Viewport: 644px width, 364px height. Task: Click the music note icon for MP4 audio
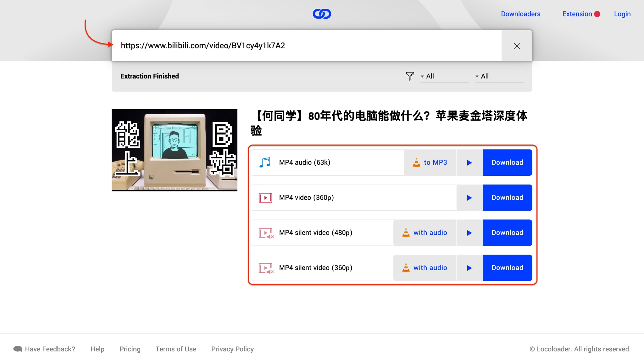coord(265,162)
